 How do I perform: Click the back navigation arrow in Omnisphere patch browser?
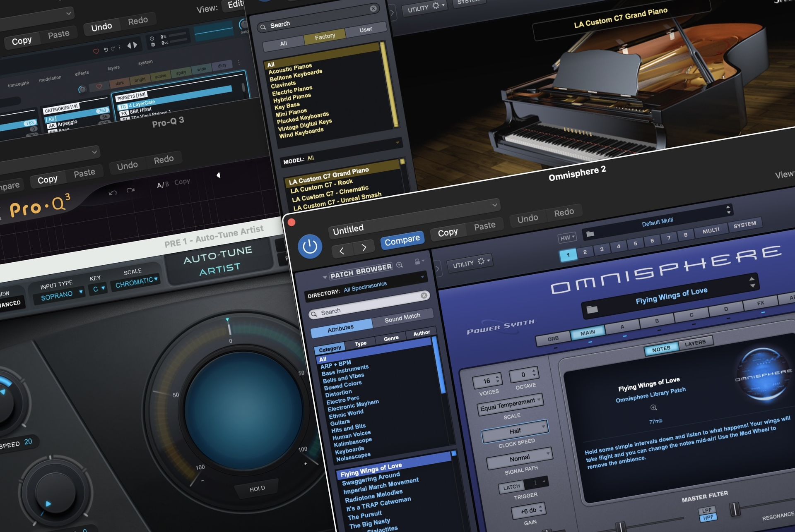tap(342, 249)
